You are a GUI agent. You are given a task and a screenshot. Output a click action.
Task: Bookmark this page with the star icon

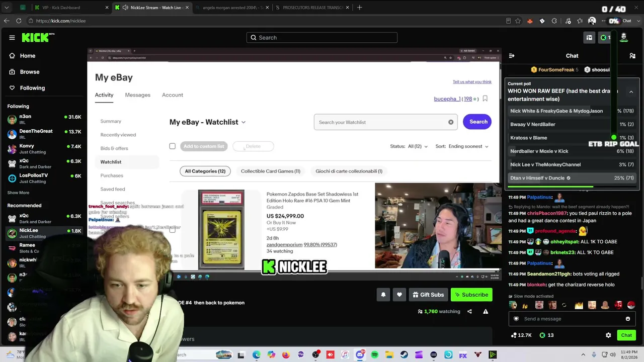(518, 21)
